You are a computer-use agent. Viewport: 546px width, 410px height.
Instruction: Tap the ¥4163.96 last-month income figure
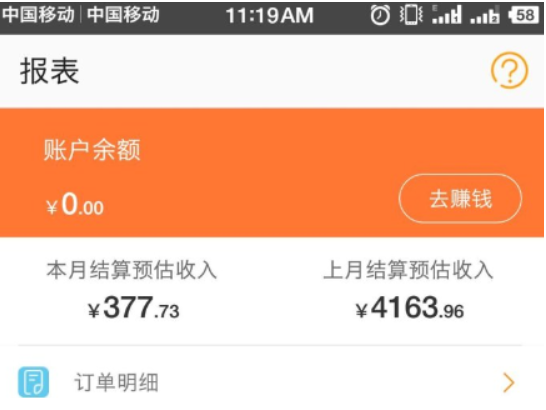tap(410, 307)
